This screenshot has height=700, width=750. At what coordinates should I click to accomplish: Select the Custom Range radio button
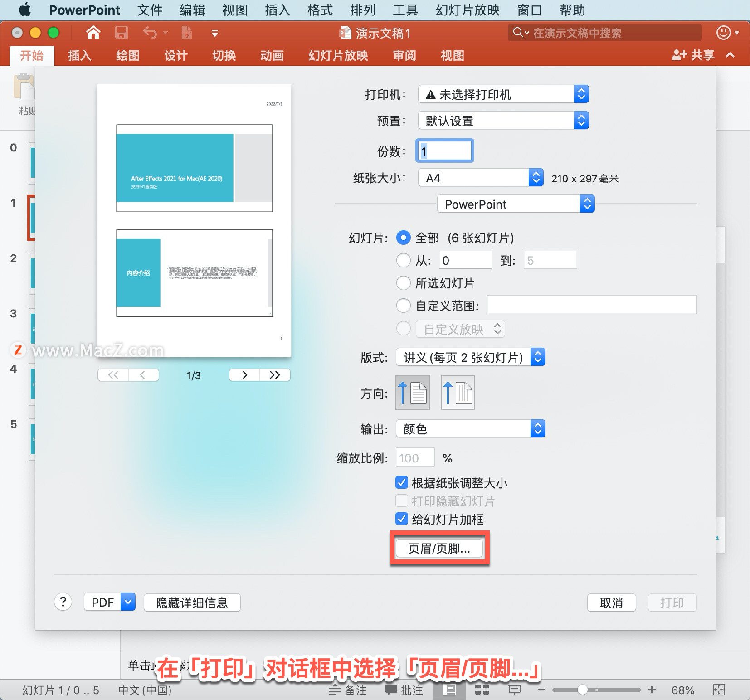(404, 306)
